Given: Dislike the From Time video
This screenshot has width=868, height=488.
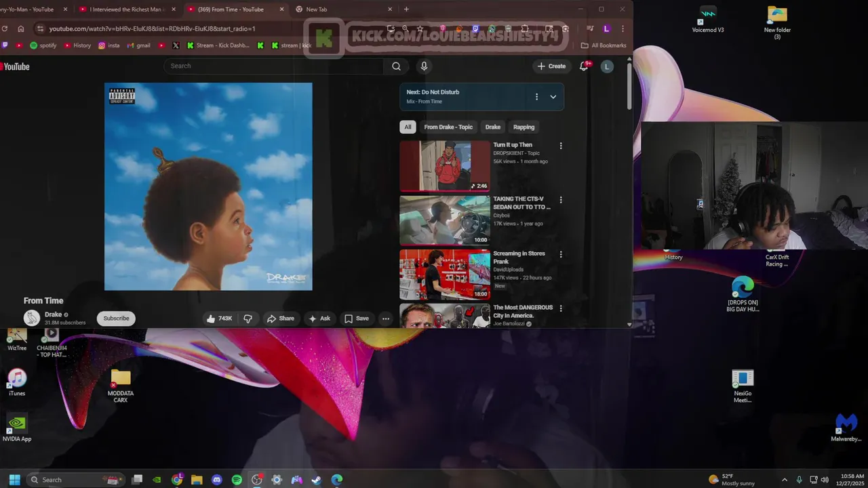Looking at the screenshot, I should click(248, 319).
